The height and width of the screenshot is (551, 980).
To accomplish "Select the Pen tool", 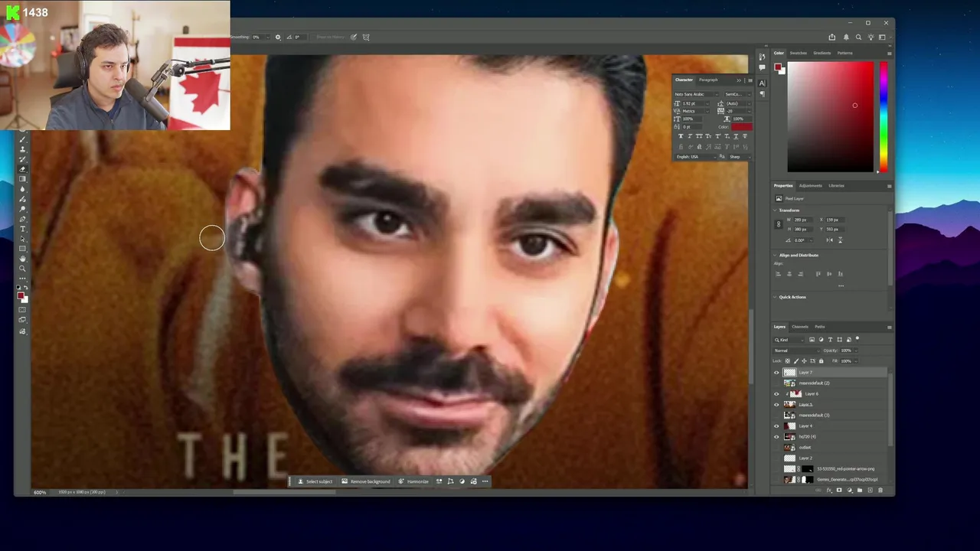I will pyautogui.click(x=22, y=219).
